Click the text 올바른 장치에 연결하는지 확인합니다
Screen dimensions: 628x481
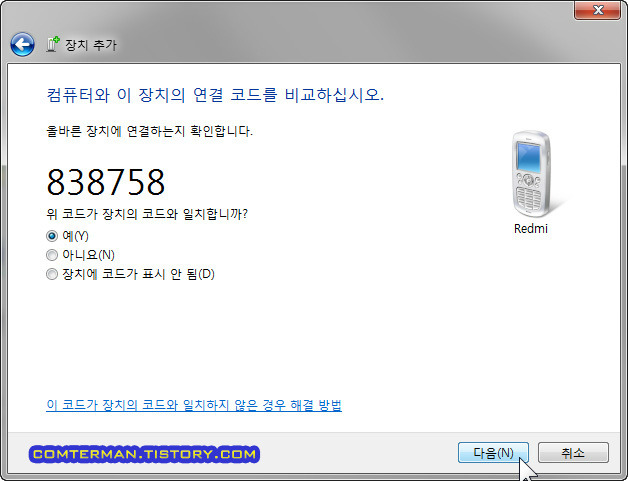tap(149, 131)
